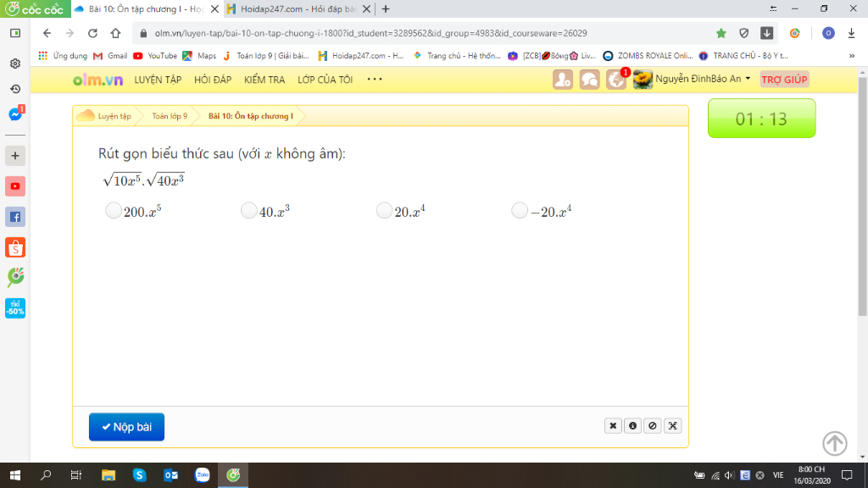
Task: Open the downloads icon in address bar
Action: tap(766, 33)
